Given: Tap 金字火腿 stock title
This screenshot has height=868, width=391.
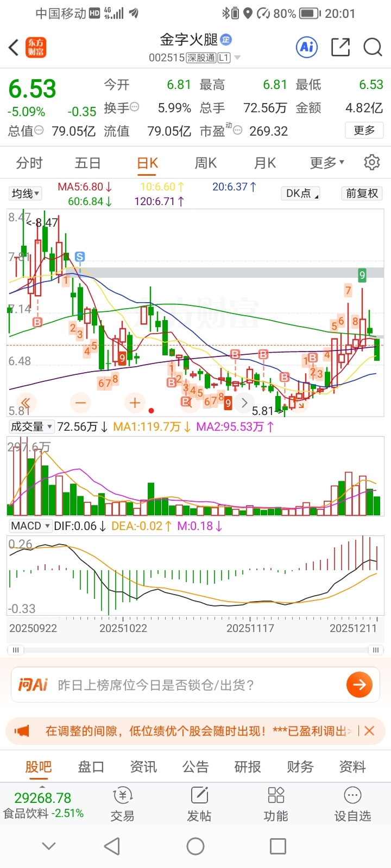Looking at the screenshot, I should click(x=189, y=40).
